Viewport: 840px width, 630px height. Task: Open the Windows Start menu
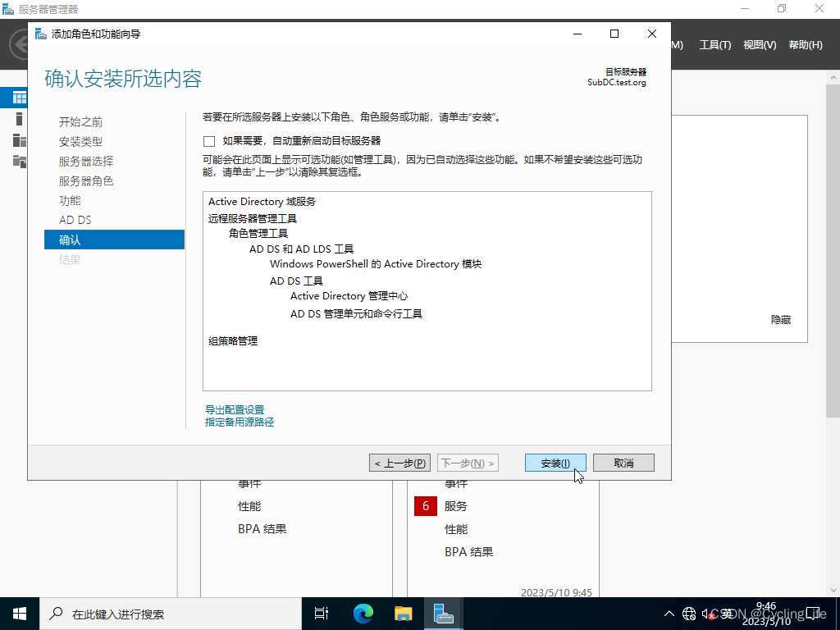pyautogui.click(x=18, y=613)
